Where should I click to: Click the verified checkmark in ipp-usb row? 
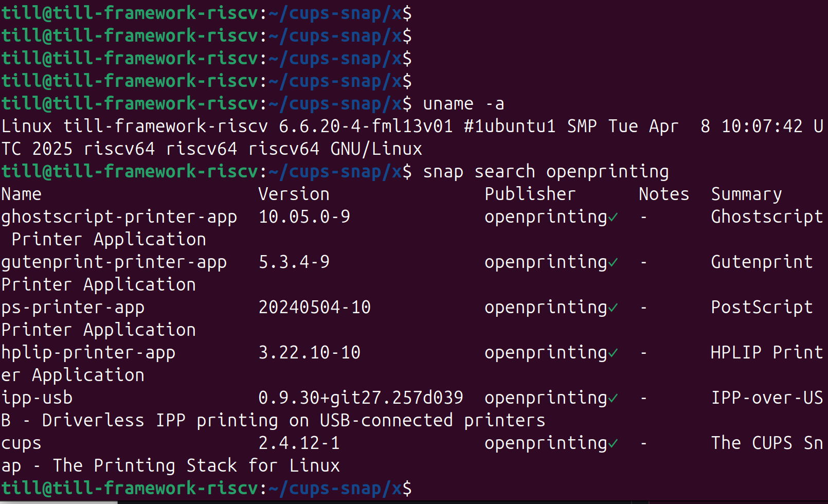click(x=613, y=399)
